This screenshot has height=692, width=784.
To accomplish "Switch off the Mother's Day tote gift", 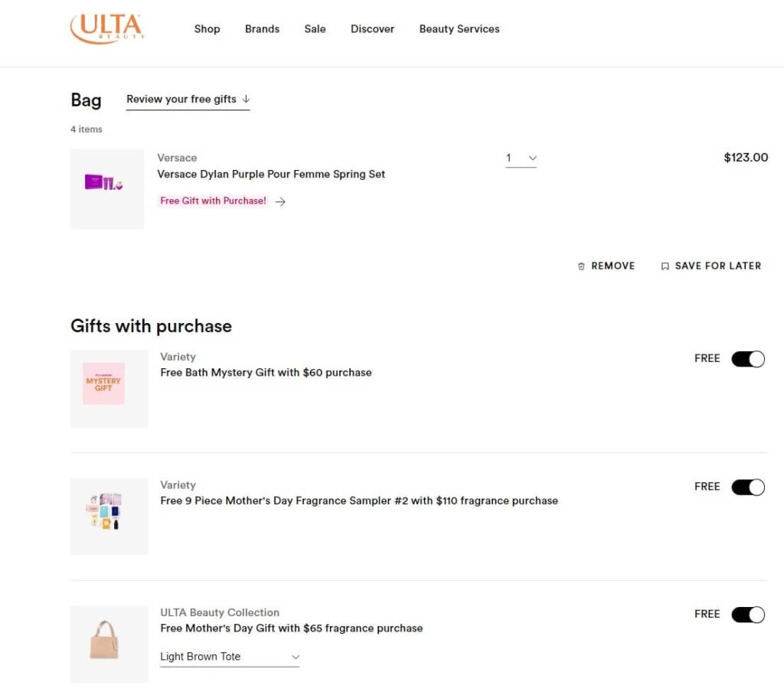I will pos(747,615).
